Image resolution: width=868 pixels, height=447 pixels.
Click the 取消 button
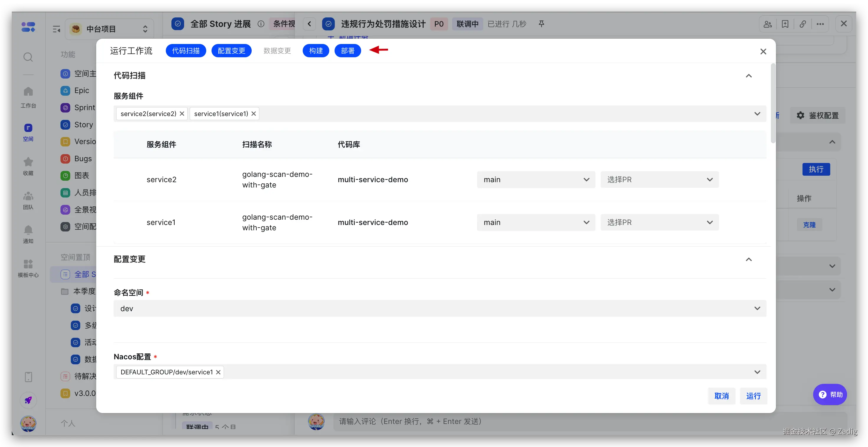point(721,396)
